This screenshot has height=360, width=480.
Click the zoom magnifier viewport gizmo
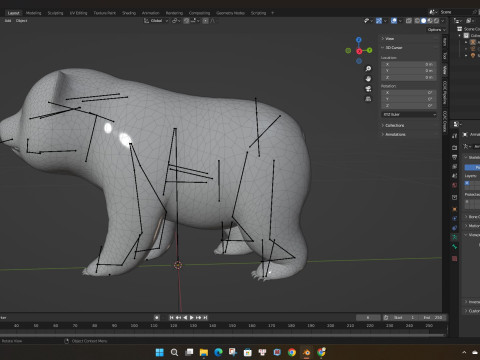pyautogui.click(x=368, y=69)
